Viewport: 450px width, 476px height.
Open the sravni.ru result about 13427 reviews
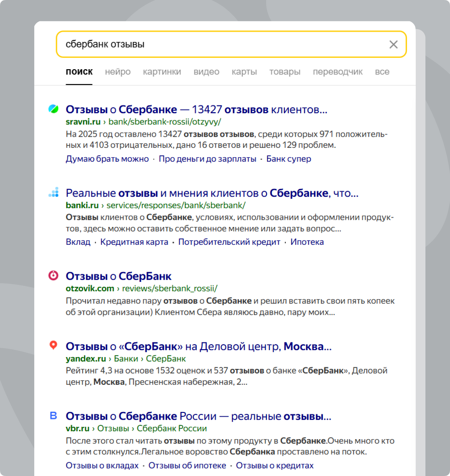click(196, 110)
